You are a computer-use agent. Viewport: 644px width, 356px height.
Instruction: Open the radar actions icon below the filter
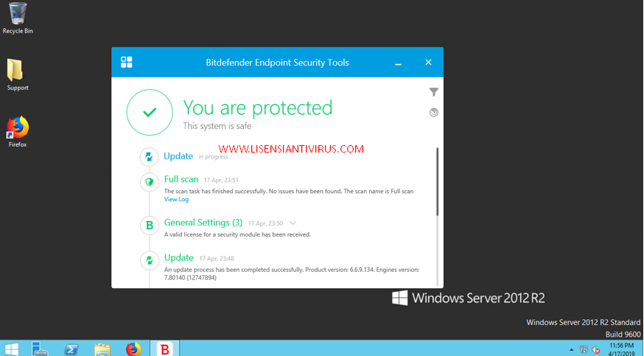pyautogui.click(x=434, y=112)
